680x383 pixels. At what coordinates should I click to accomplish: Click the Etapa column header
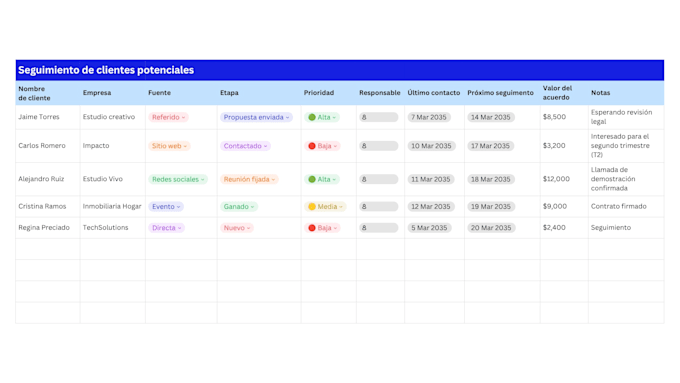coord(229,93)
